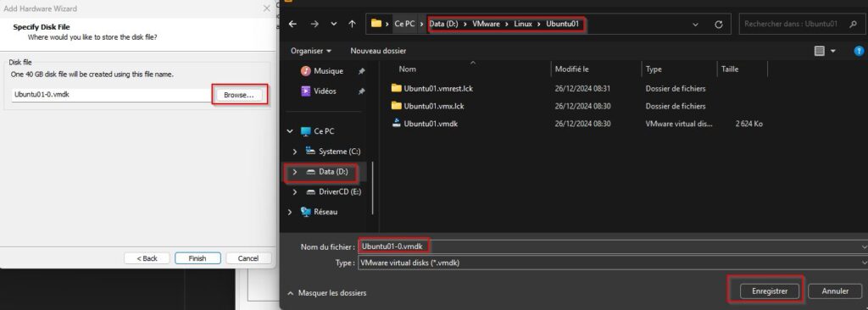Select Ce PC breadcrumb segment
The image size is (868, 310).
[x=404, y=24]
